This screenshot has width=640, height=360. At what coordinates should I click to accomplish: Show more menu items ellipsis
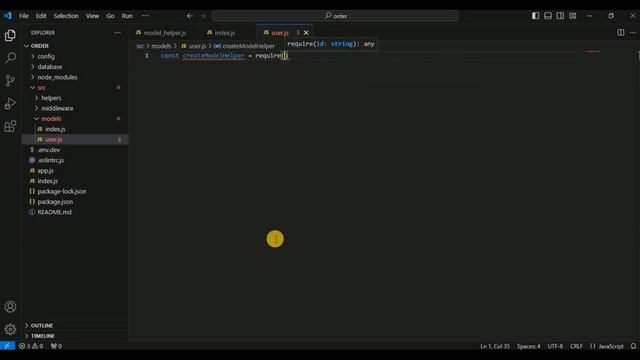pyautogui.click(x=145, y=16)
